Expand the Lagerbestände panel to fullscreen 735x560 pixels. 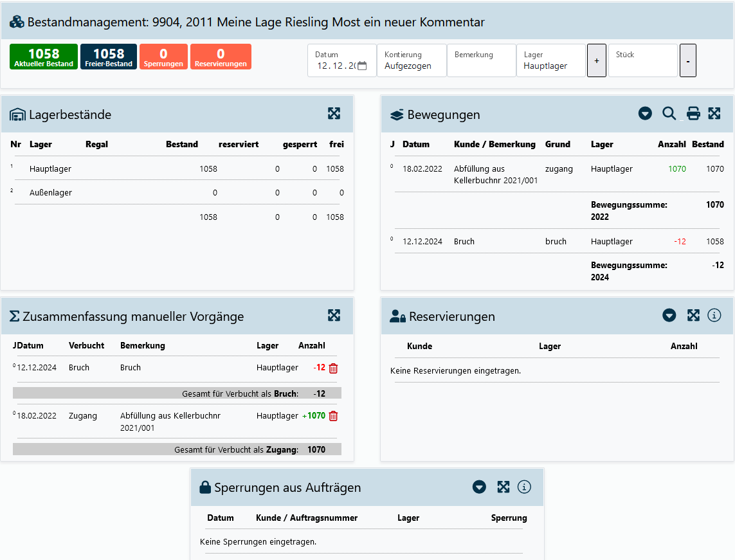pyautogui.click(x=334, y=114)
